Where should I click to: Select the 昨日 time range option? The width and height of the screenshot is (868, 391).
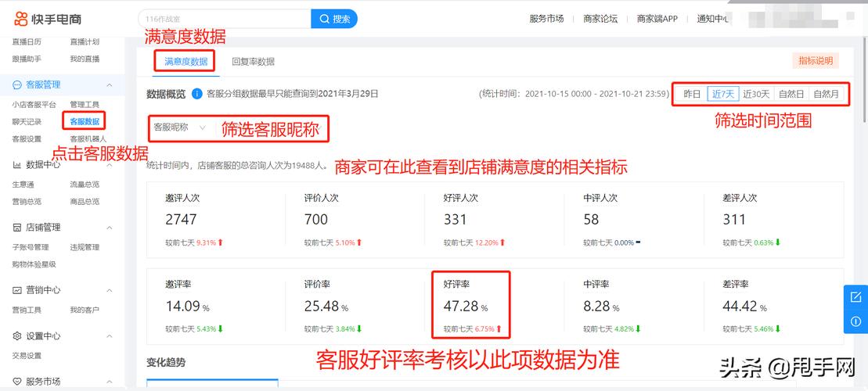click(692, 94)
